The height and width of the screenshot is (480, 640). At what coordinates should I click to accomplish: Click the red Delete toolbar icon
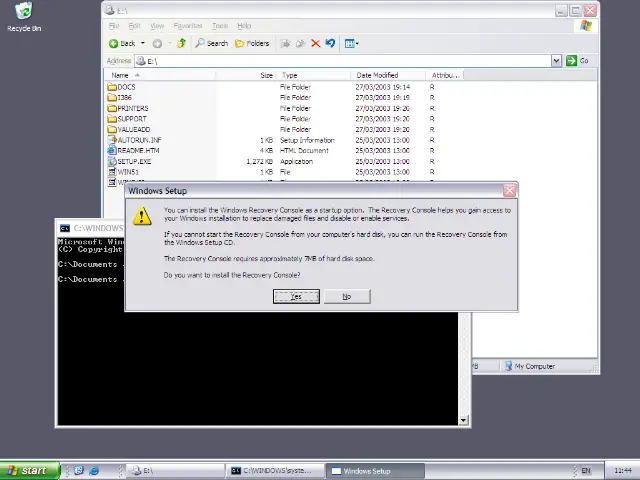click(x=316, y=43)
